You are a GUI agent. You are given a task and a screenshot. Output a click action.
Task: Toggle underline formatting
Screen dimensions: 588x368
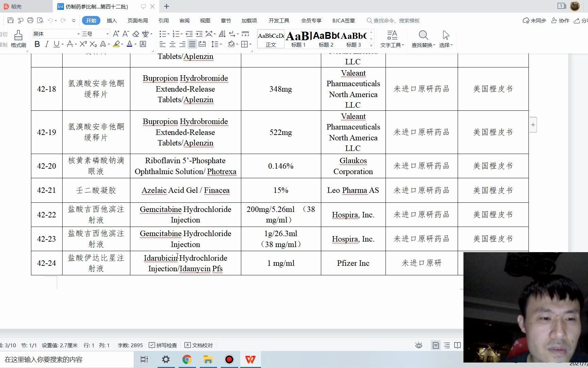click(56, 44)
